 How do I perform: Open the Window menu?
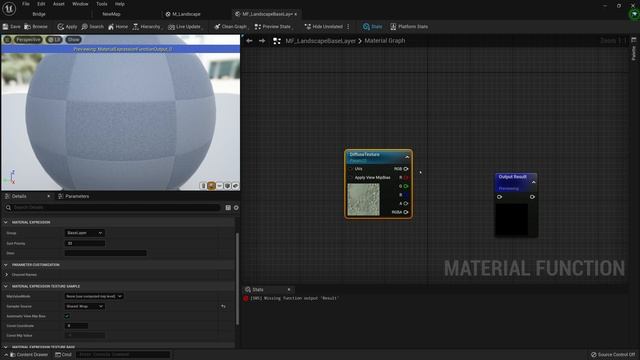pos(80,4)
